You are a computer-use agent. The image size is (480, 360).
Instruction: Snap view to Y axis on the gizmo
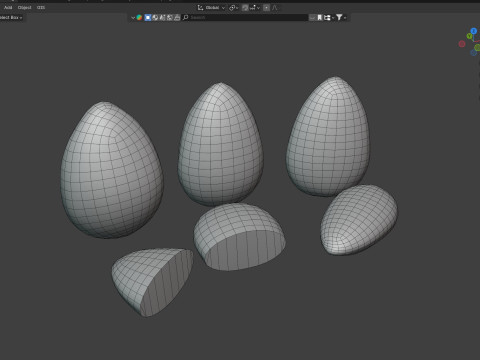tap(470, 36)
